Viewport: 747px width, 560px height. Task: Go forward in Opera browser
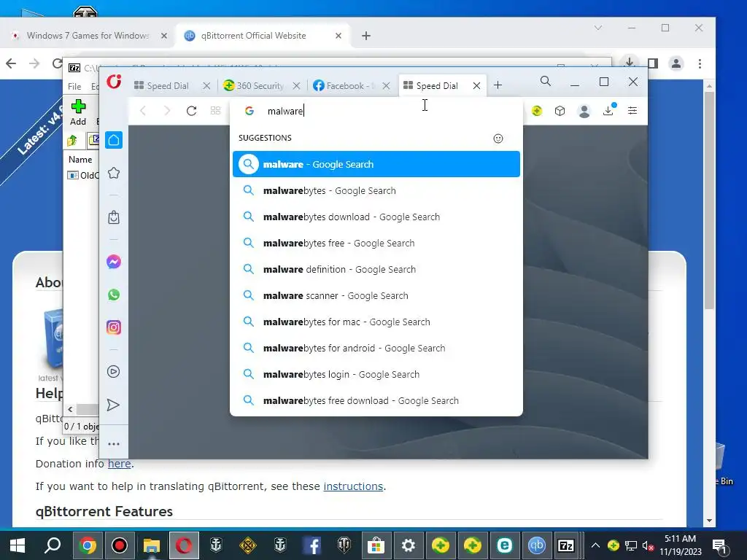(x=167, y=111)
